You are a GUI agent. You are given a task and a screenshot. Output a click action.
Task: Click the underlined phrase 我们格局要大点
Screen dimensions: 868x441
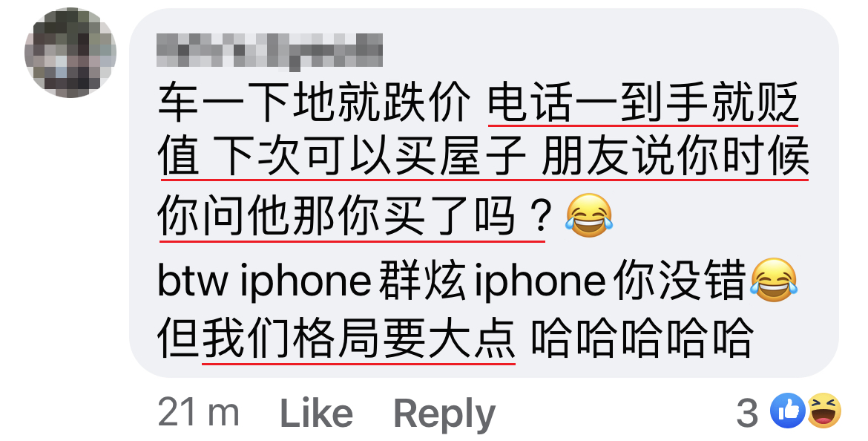point(359,339)
